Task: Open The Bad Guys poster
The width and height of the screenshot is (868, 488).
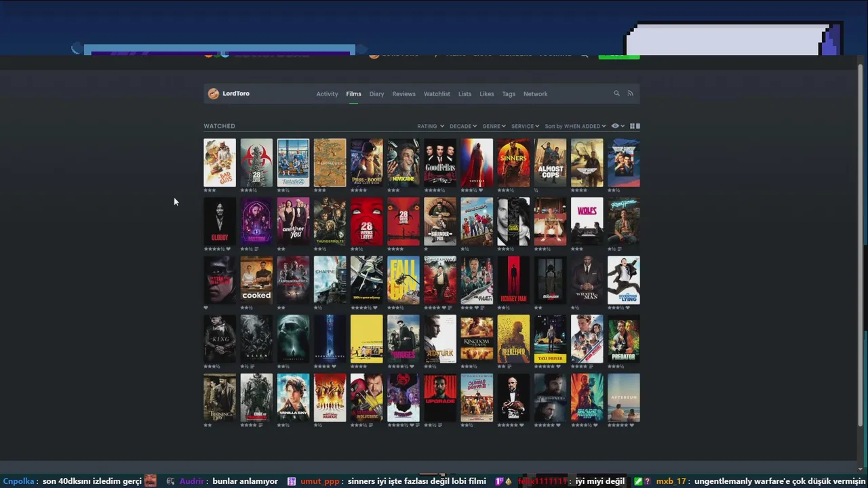Action: click(220, 163)
